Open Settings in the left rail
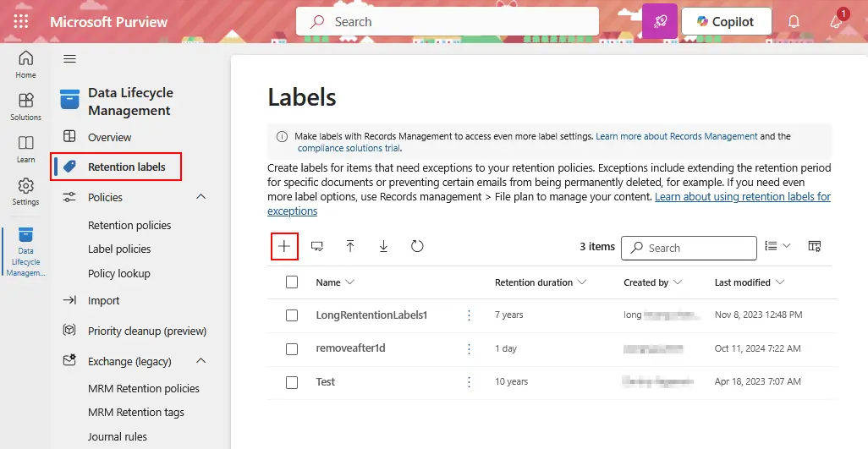The image size is (868, 449). [25, 192]
